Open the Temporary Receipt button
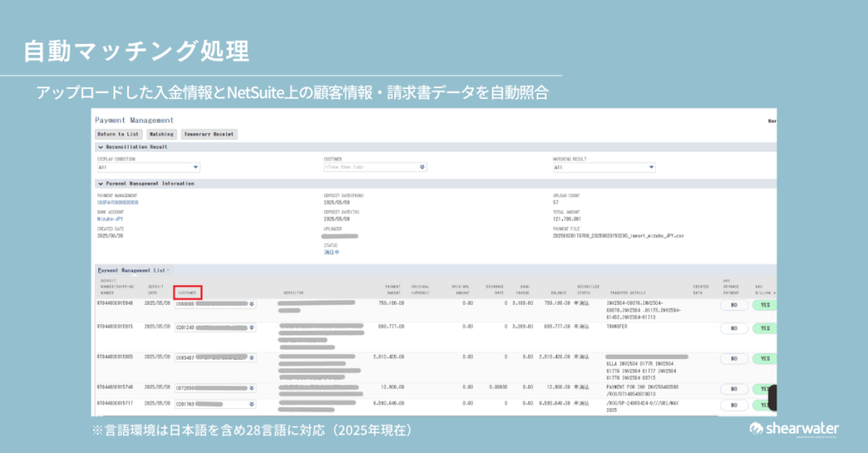868x453 pixels. click(209, 135)
